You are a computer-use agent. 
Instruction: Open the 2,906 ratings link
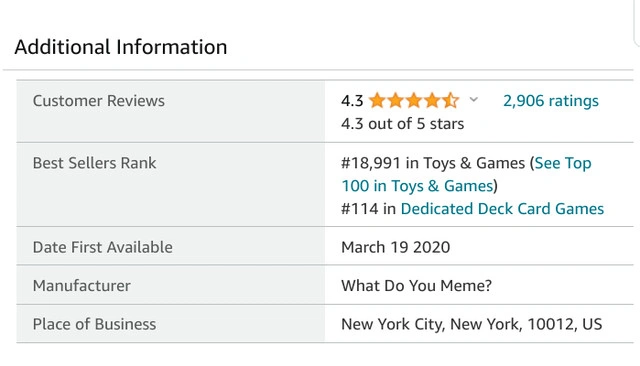point(551,101)
